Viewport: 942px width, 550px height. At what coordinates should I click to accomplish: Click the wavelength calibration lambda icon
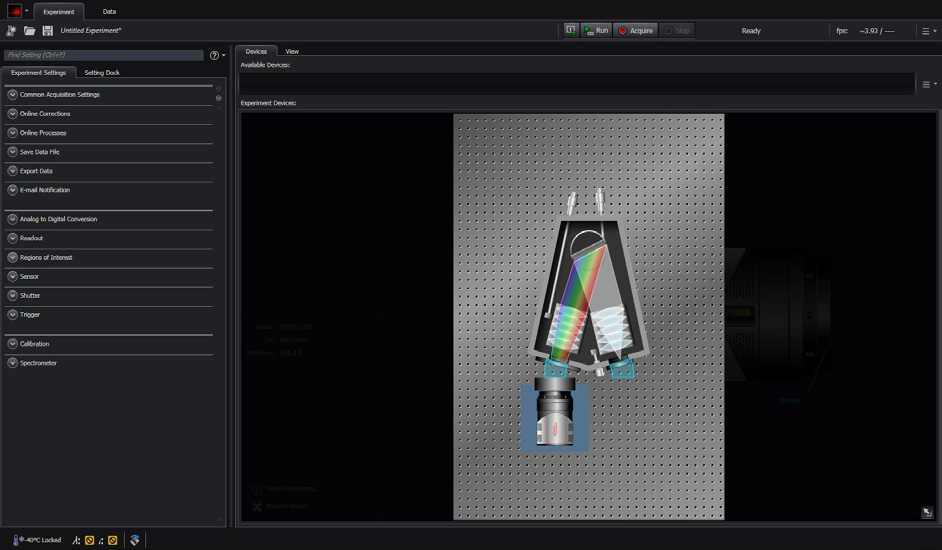[x=76, y=540]
